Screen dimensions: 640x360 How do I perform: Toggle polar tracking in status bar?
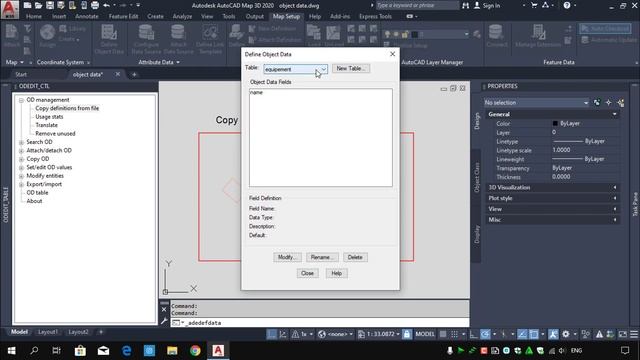(x=485, y=334)
